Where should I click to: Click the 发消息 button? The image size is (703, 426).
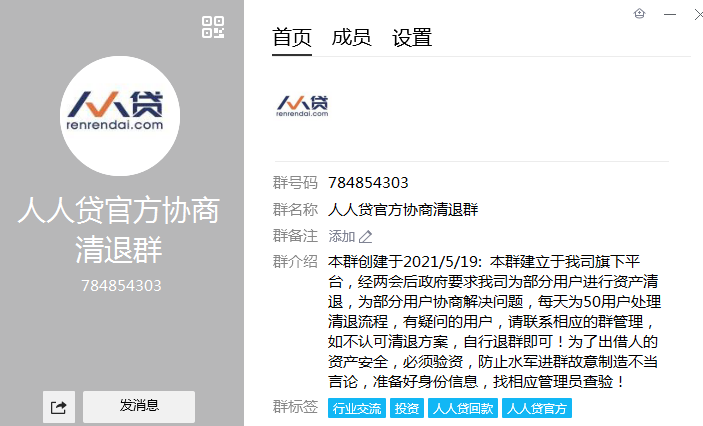point(139,406)
